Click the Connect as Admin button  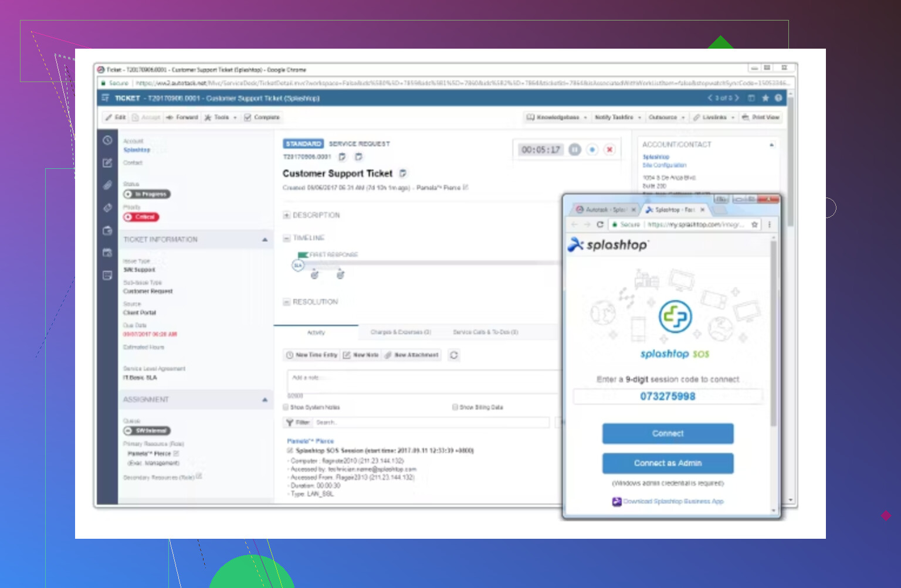[x=668, y=463]
